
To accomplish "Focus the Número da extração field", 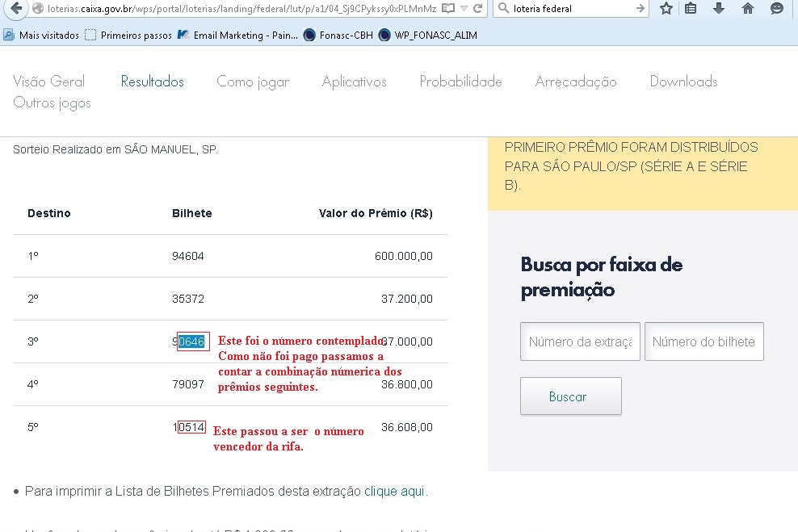I will (x=580, y=341).
